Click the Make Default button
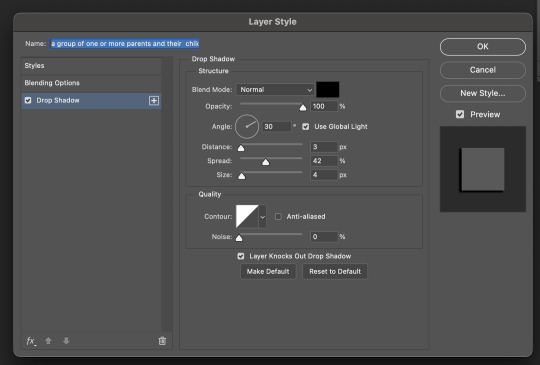540x365 pixels. [268, 271]
